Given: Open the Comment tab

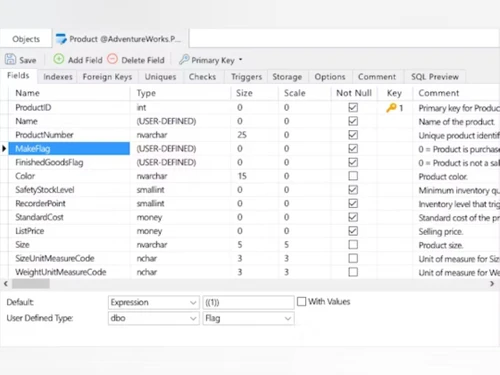Looking at the screenshot, I should tap(377, 77).
